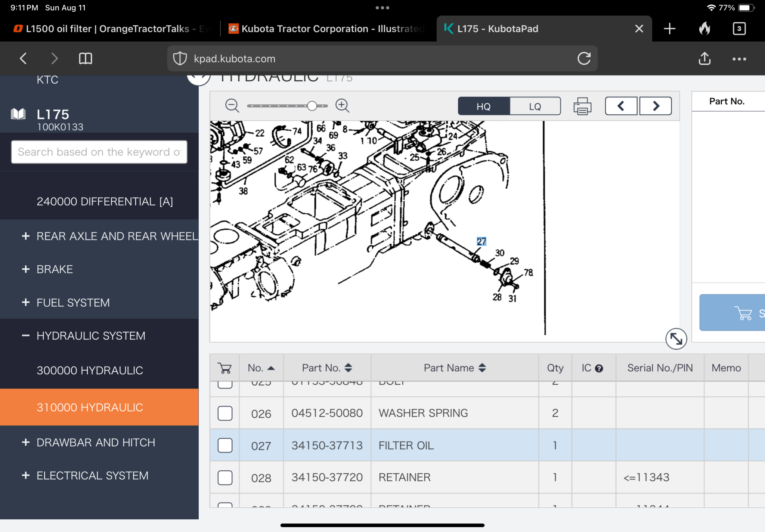The width and height of the screenshot is (765, 532).
Task: Open the browser share menu
Action: pos(704,59)
